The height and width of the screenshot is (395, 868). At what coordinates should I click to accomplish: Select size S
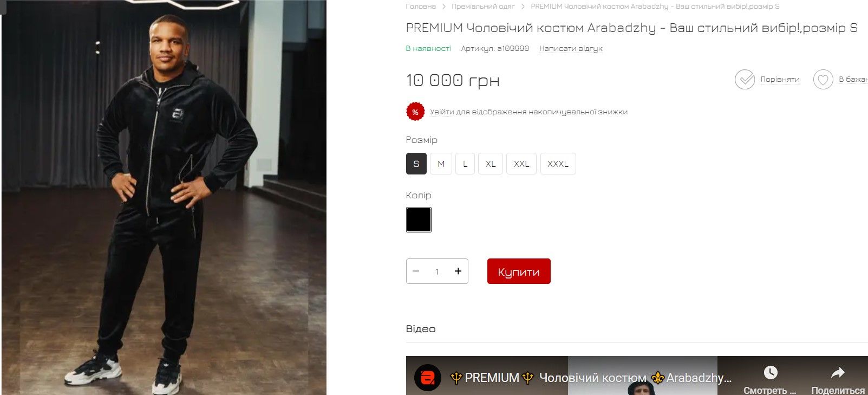click(x=416, y=164)
